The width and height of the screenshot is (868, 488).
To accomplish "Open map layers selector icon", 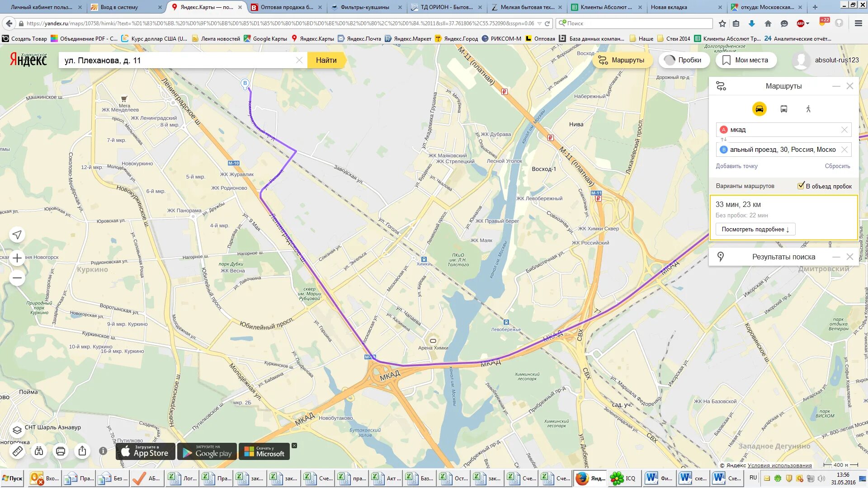I will pyautogui.click(x=17, y=430).
